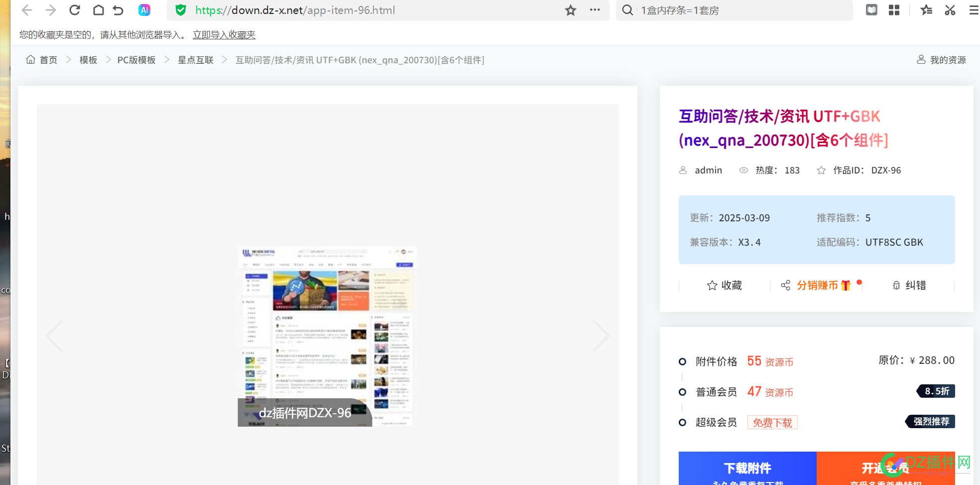This screenshot has height=485, width=980.
Task: Click the 下载附件 button
Action: (747, 469)
